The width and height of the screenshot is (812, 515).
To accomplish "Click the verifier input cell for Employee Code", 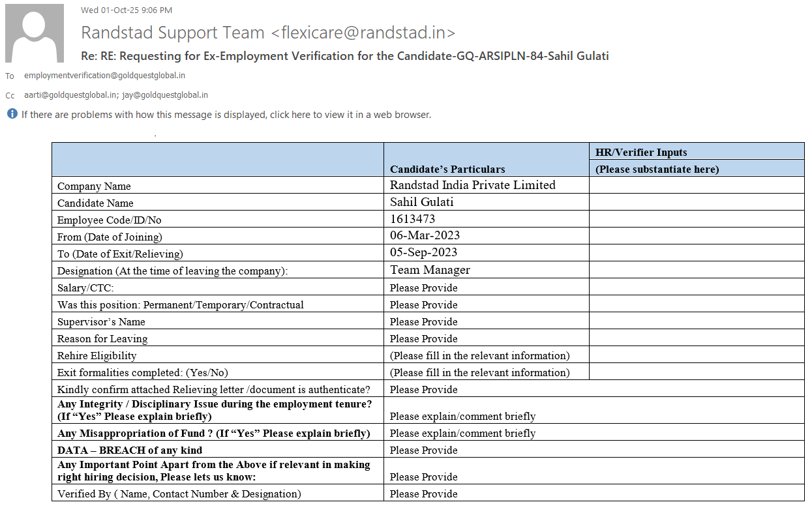I will (696, 219).
